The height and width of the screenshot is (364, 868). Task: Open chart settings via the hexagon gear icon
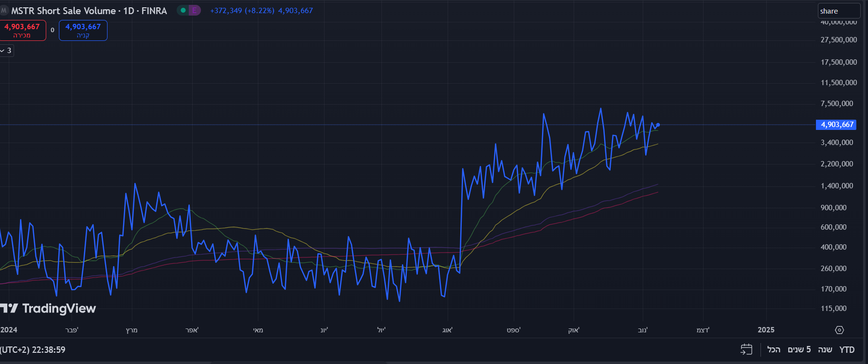[839, 330]
